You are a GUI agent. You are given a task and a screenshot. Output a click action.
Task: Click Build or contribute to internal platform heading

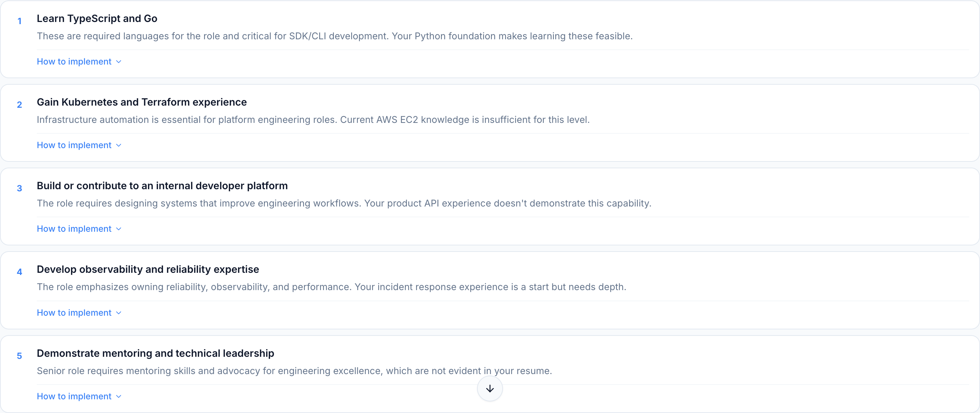click(162, 186)
